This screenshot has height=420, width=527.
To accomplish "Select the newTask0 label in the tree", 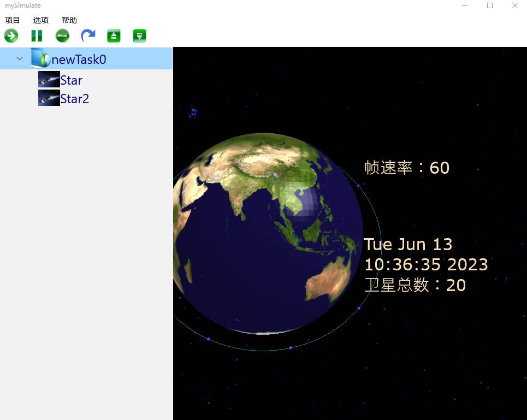I will coord(79,60).
